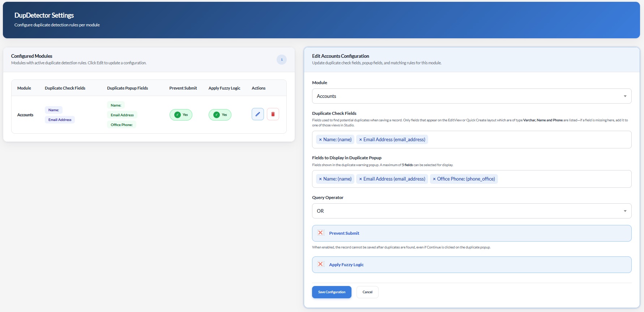Viewport: 644px width, 312px height.
Task: Click the Prevent Submit column header
Action: pos(183,88)
